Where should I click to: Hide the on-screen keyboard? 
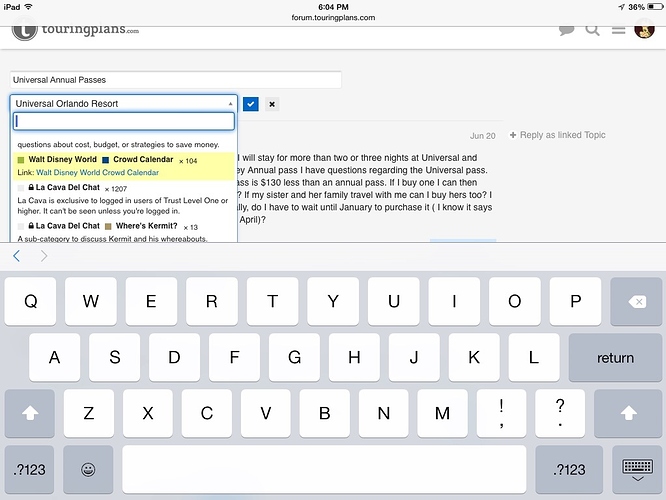point(636,469)
